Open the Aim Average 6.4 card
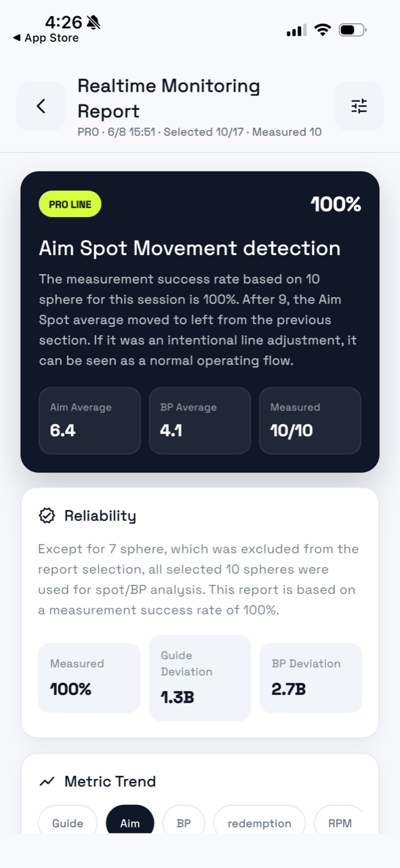The image size is (400, 868). (89, 420)
